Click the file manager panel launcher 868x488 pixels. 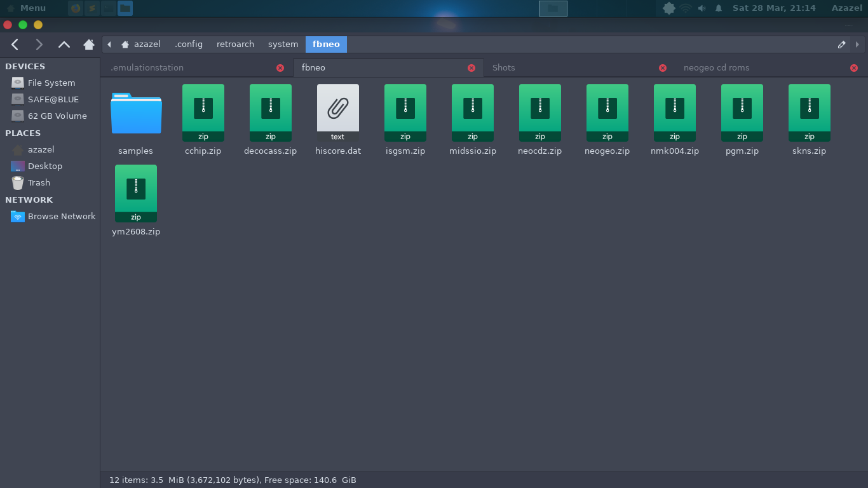point(125,8)
